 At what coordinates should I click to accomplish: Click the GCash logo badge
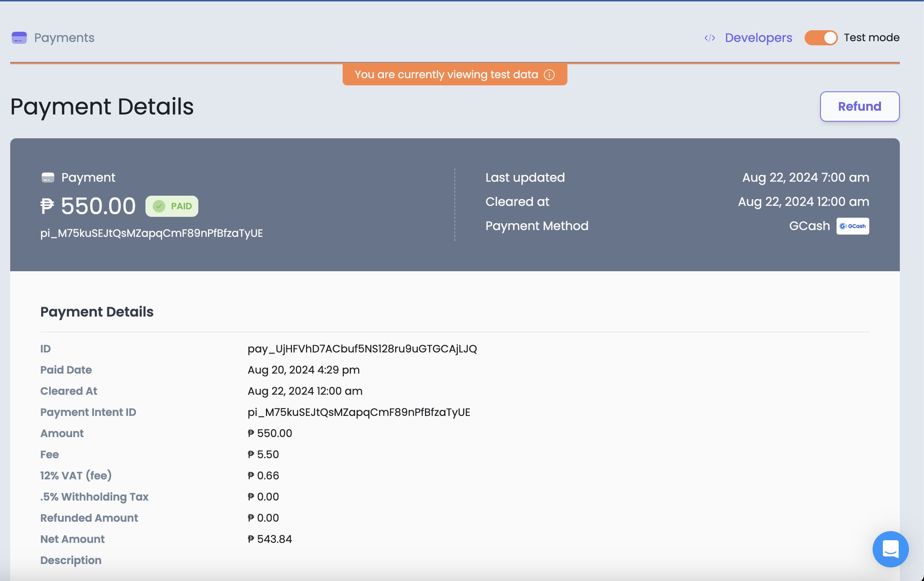coord(852,226)
